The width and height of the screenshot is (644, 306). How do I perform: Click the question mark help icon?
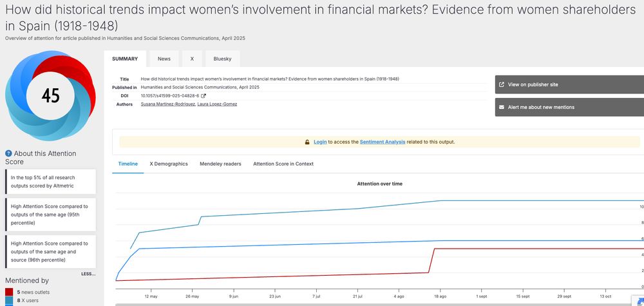(9, 153)
